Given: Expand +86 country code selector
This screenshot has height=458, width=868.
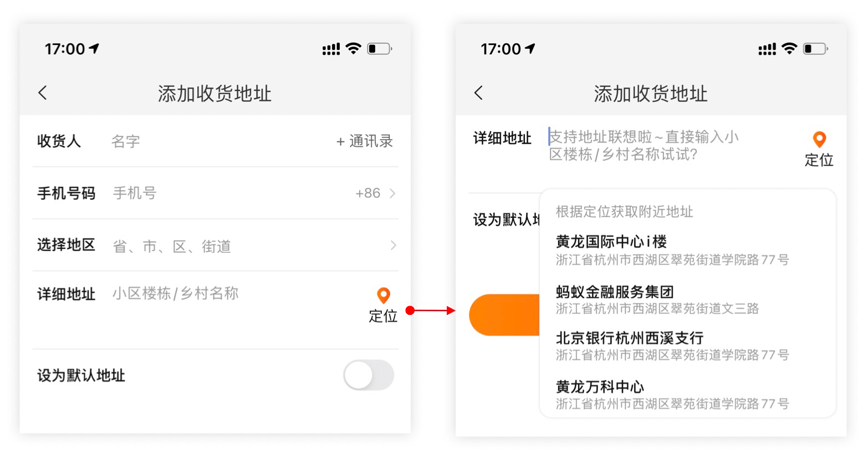Looking at the screenshot, I should 375,193.
